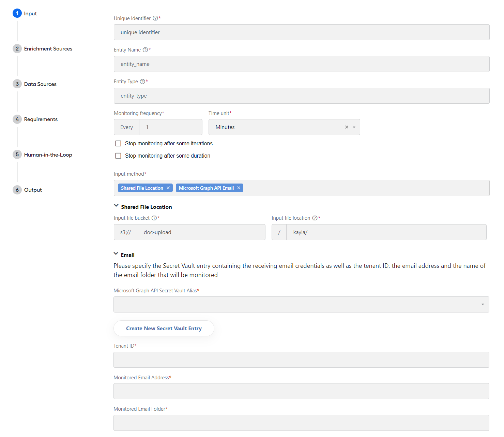Open Microsoft Graph API Secret Vault Alias dropdown
Image resolution: width=504 pixels, height=437 pixels.
coord(301,305)
